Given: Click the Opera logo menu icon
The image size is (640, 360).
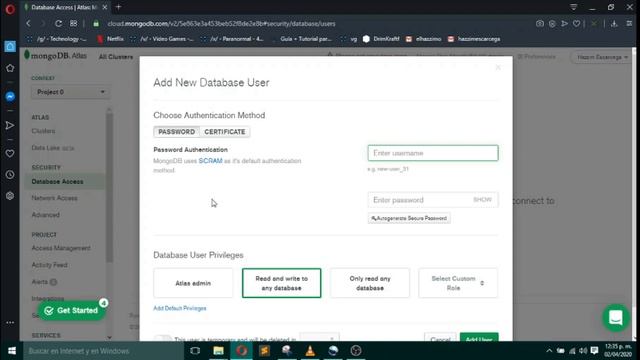Looking at the screenshot, I should coord(10,9).
